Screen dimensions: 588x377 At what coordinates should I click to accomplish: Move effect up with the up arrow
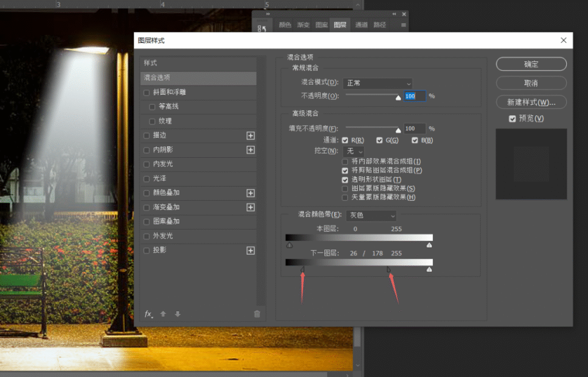coord(163,314)
